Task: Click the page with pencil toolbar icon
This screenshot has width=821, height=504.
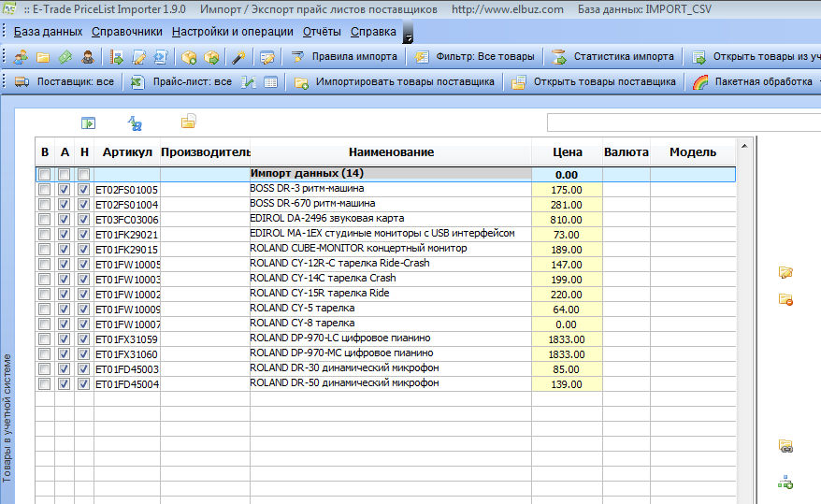Action: (x=138, y=56)
